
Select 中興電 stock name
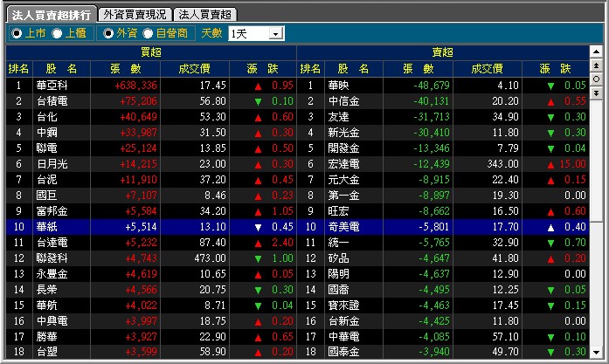coord(52,321)
